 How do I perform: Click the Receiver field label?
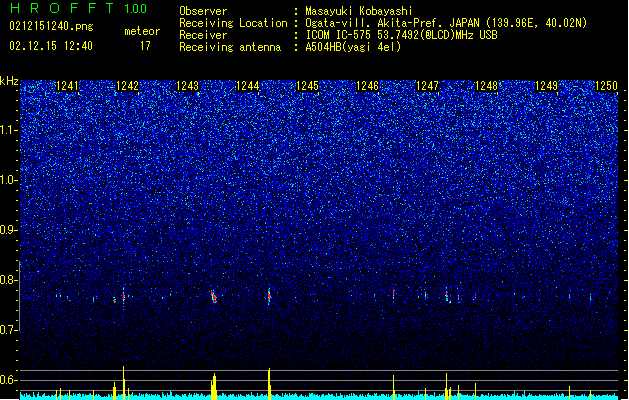[x=203, y=35]
